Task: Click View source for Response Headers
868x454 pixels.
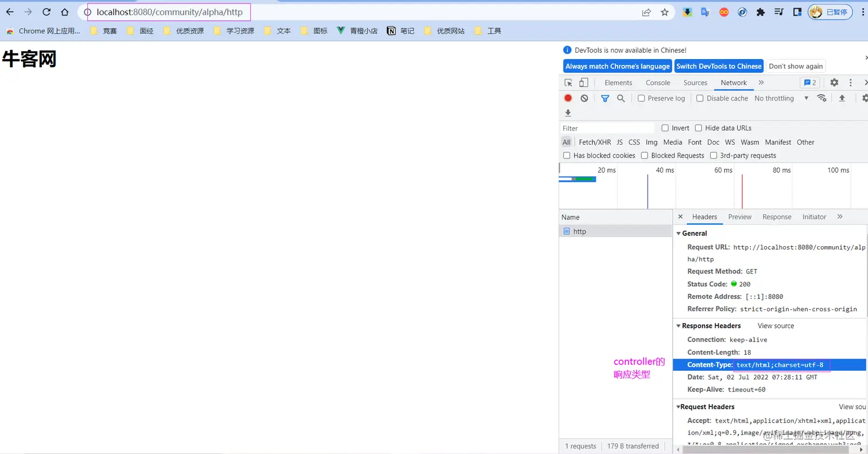Action: click(x=776, y=326)
